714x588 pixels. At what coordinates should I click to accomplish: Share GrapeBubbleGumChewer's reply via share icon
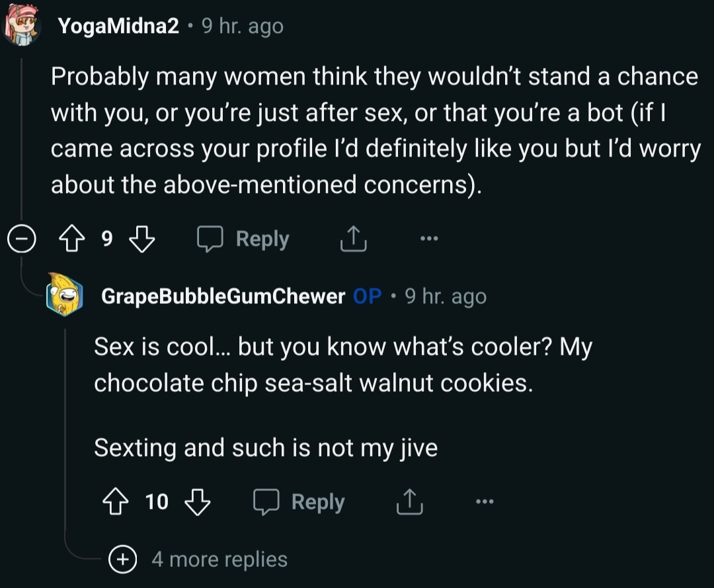409,501
